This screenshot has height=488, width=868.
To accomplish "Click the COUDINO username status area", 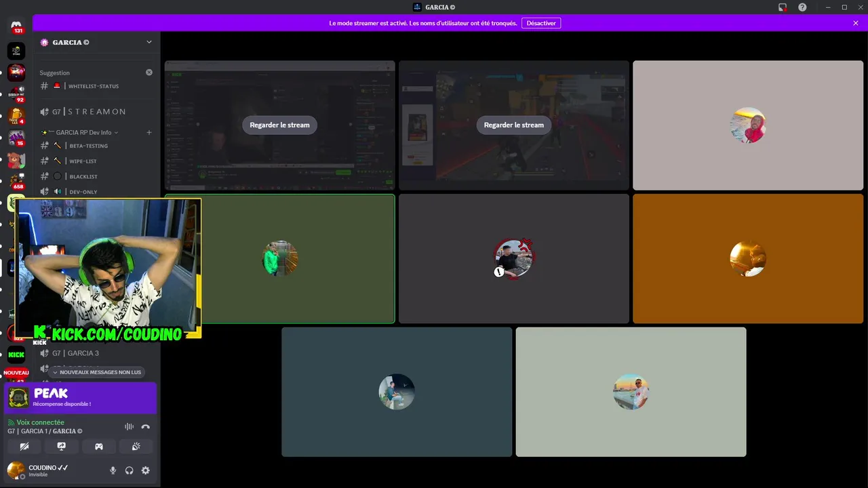I will tap(48, 470).
